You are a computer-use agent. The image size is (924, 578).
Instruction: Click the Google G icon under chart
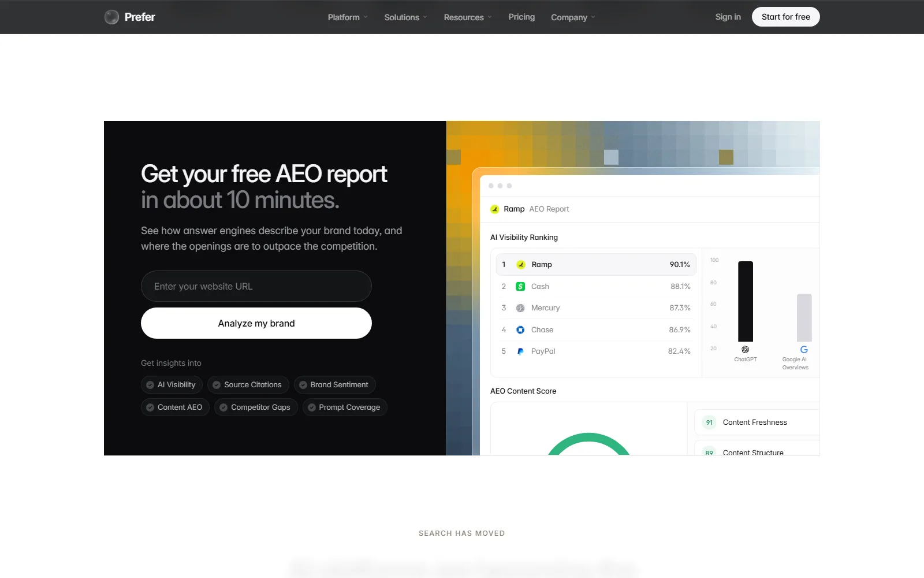click(x=804, y=350)
